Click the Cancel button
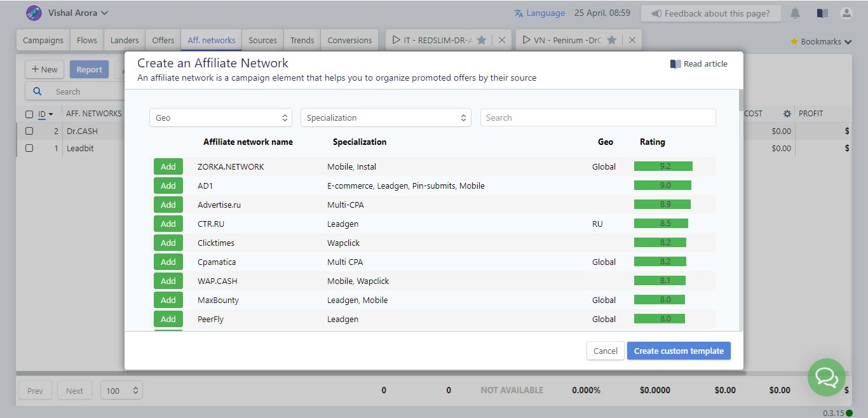 605,351
